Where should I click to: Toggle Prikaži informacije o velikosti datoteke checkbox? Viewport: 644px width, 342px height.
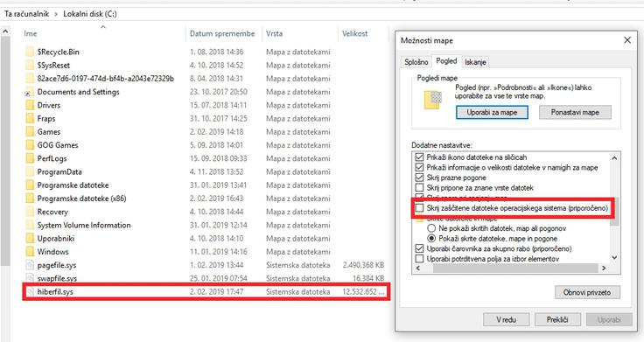click(419, 168)
